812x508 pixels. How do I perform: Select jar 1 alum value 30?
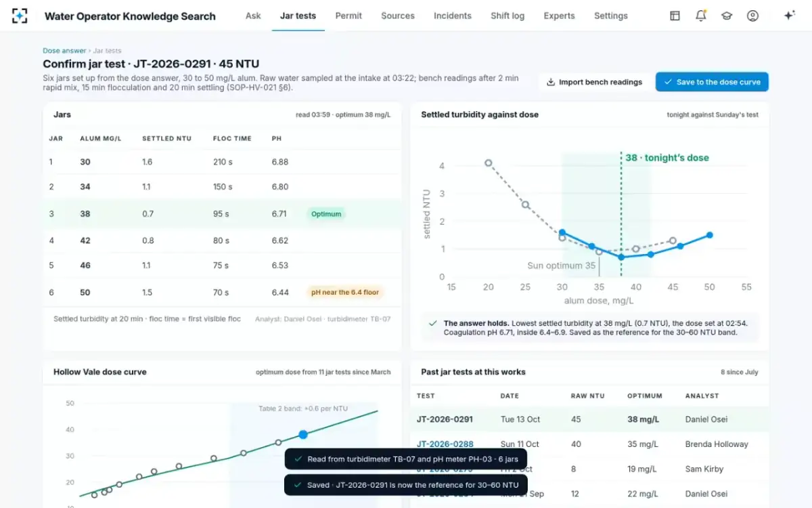point(85,162)
